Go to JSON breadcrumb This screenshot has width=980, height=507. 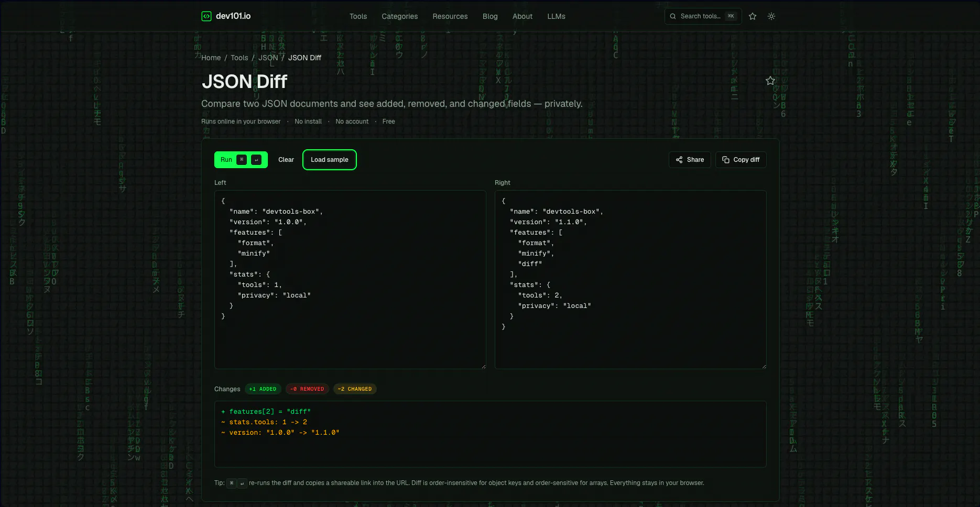pyautogui.click(x=268, y=58)
